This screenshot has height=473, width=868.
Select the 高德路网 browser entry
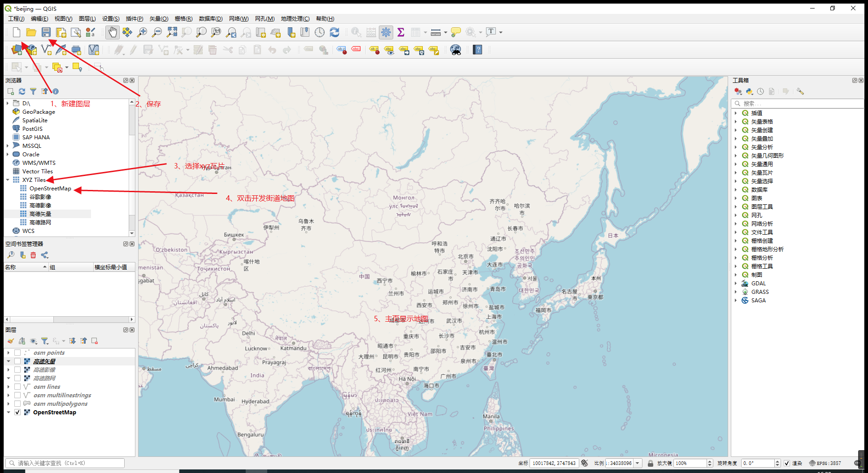(x=40, y=222)
